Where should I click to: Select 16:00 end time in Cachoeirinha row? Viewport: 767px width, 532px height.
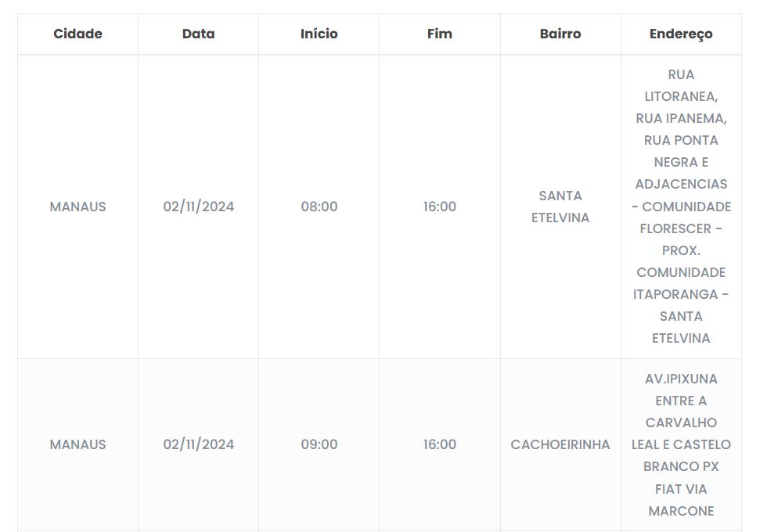pos(440,444)
